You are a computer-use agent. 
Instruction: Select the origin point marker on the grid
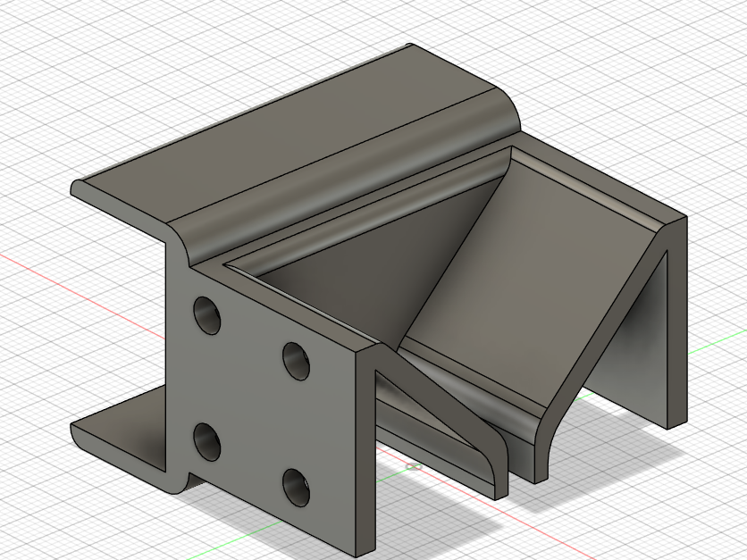415,466
